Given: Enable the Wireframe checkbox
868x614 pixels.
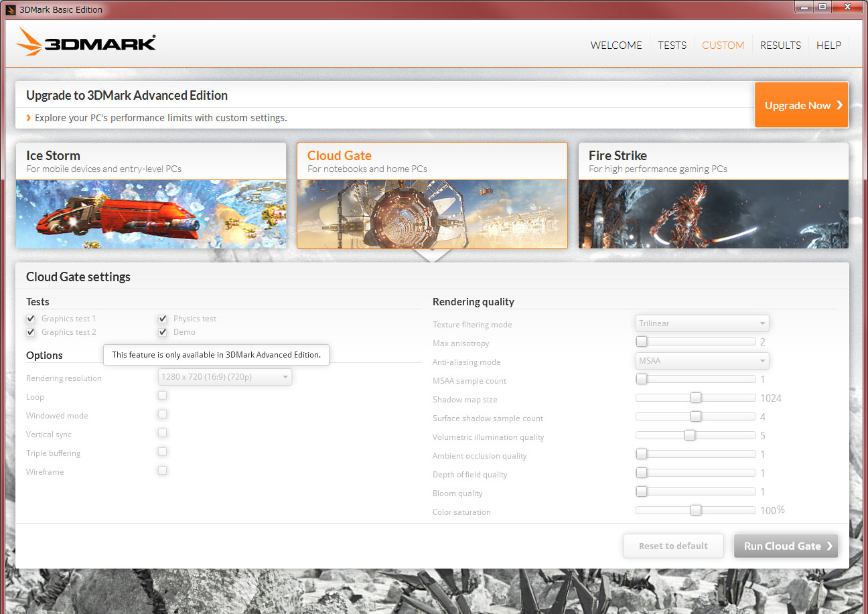Looking at the screenshot, I should pyautogui.click(x=163, y=471).
